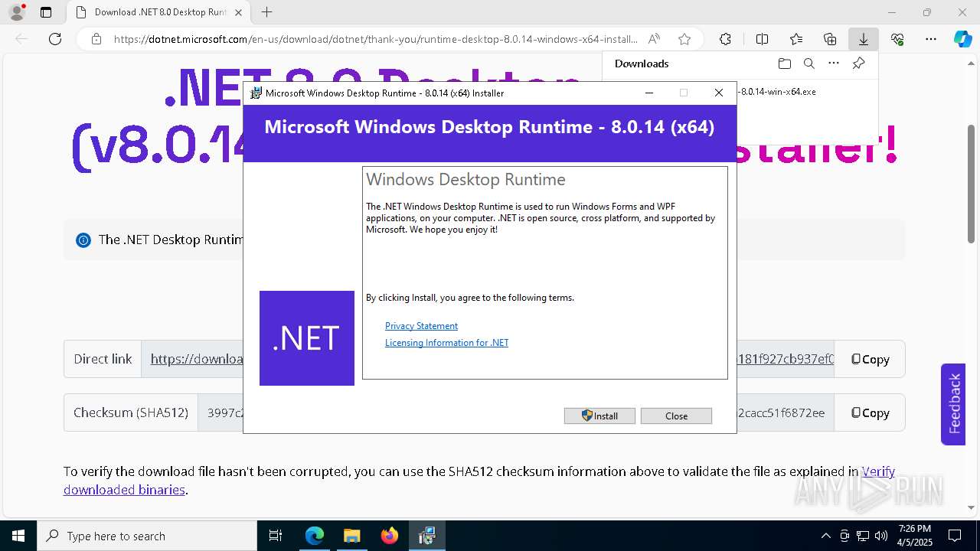This screenshot has height=551, width=980.
Task: Open the notification center icon
Action: pyautogui.click(x=955, y=536)
